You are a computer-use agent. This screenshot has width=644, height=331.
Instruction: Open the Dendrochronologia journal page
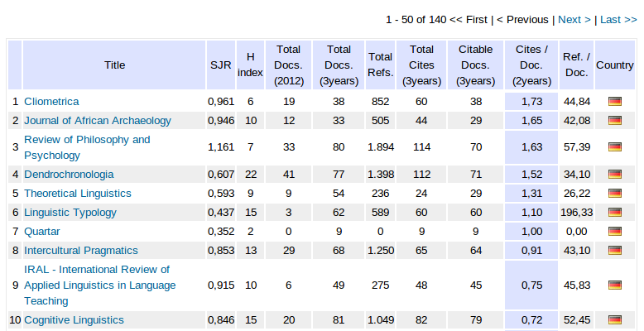tap(69, 174)
